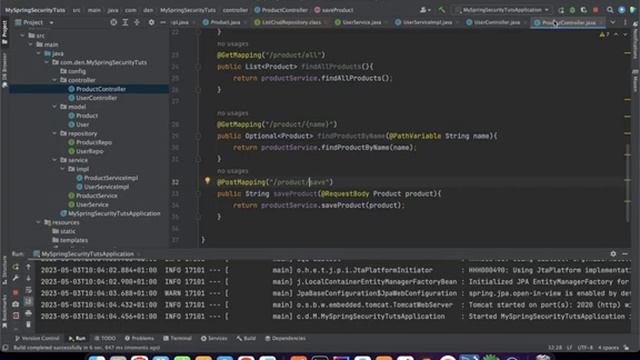The image size is (640, 360).
Task: Collapse the src folder in tree
Action: point(22,36)
